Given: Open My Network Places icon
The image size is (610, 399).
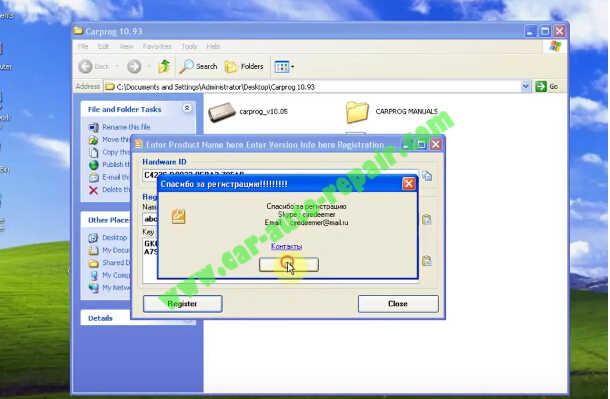Looking at the screenshot, I should tap(93, 288).
